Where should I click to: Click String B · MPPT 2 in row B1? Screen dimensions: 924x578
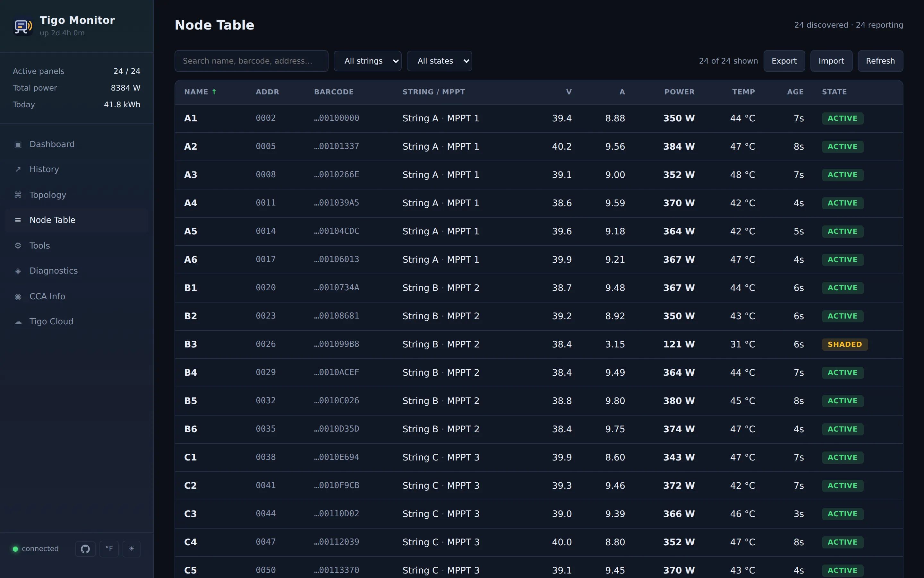tap(441, 288)
